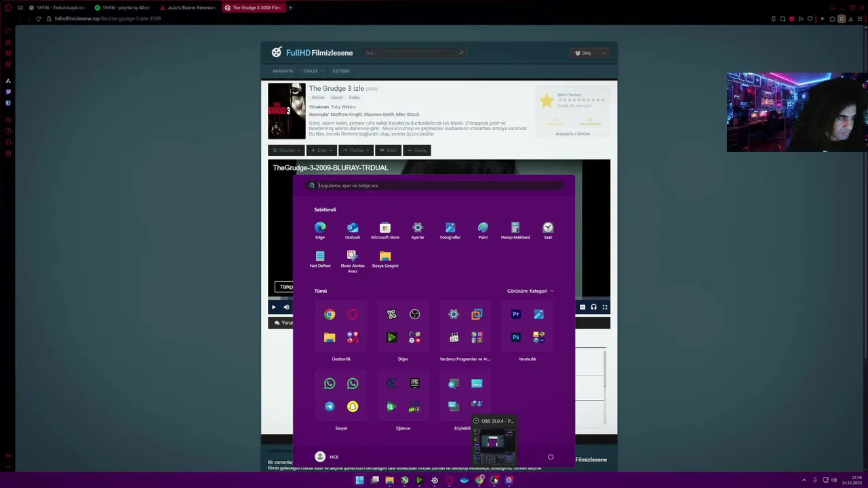Switch to Opera GX on taskbar
Screen dimensions: 868x488
coord(449,480)
